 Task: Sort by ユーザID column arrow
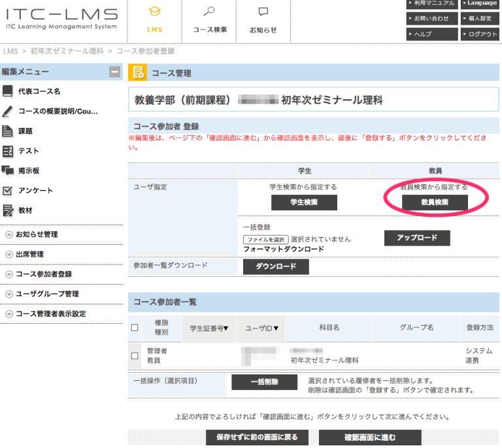point(276,328)
